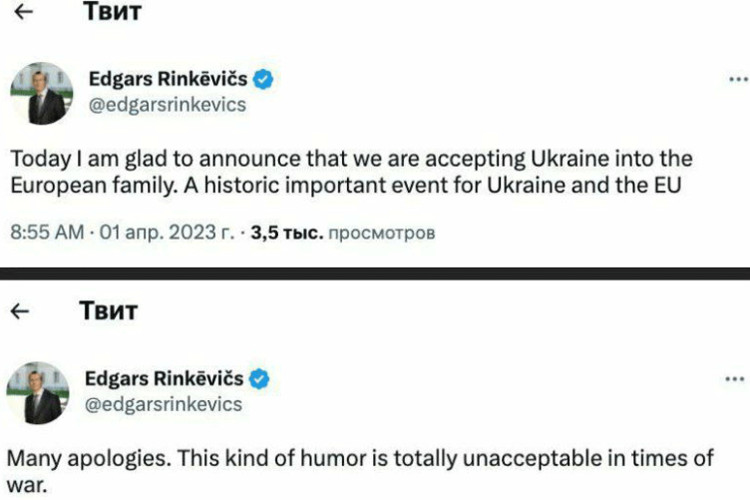Open Edgars Rinkēvičs name on the announcement tweet
750x500 pixels.
click(173, 79)
